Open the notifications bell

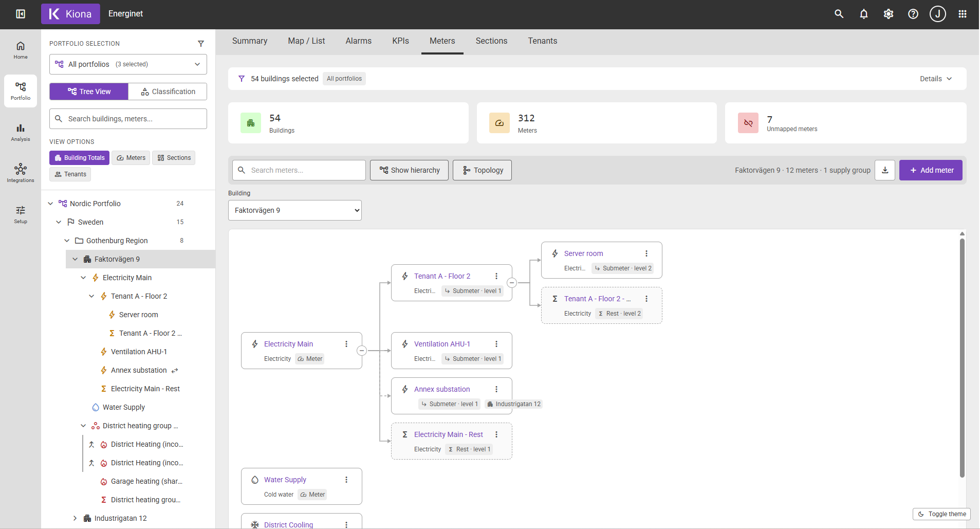coord(864,14)
